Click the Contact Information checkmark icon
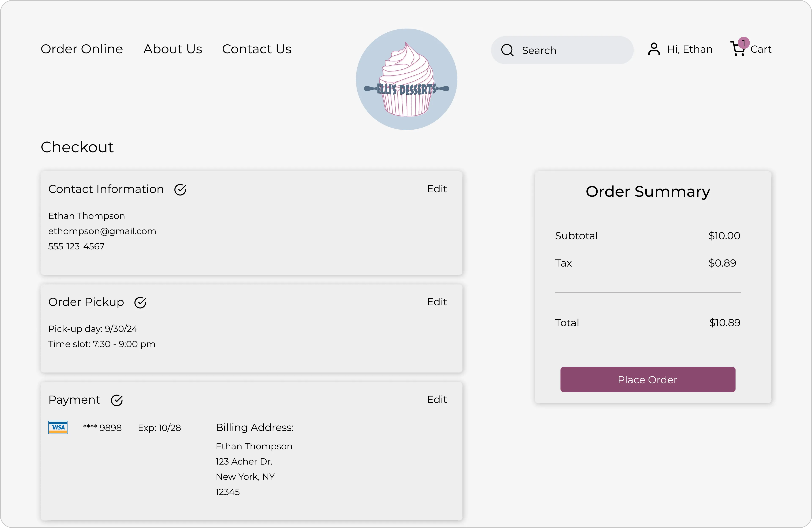This screenshot has height=528, width=812. (180, 189)
